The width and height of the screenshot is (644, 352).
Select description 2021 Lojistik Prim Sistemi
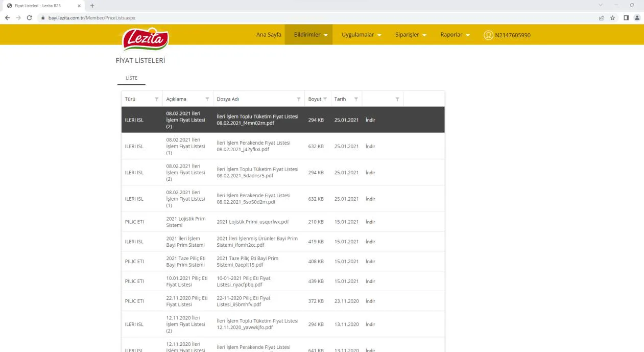[x=186, y=222]
